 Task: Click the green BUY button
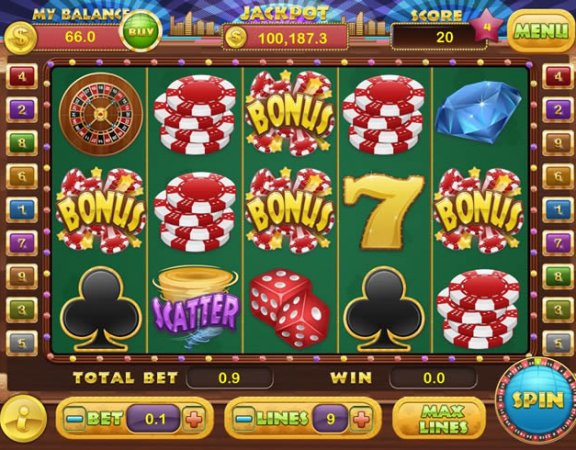(141, 32)
